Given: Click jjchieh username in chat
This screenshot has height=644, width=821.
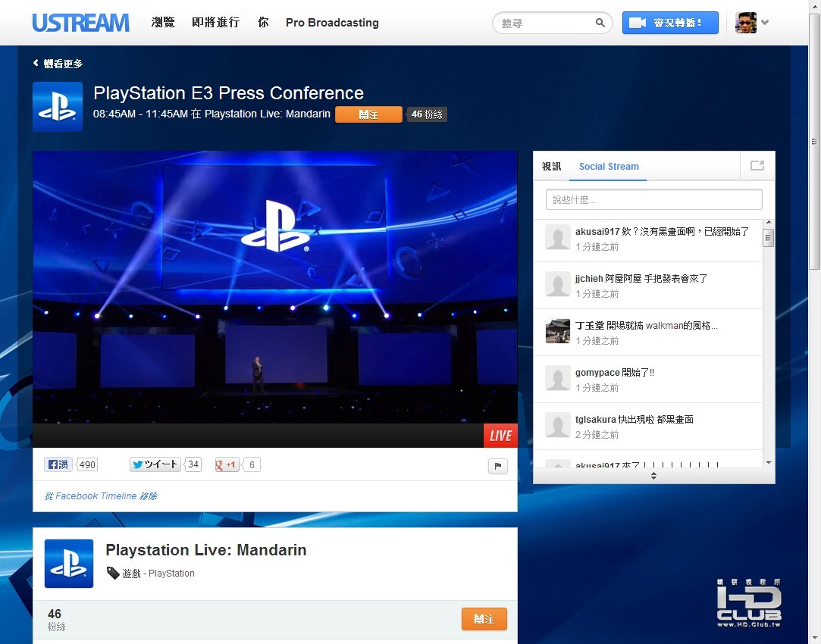Looking at the screenshot, I should pyautogui.click(x=589, y=278).
